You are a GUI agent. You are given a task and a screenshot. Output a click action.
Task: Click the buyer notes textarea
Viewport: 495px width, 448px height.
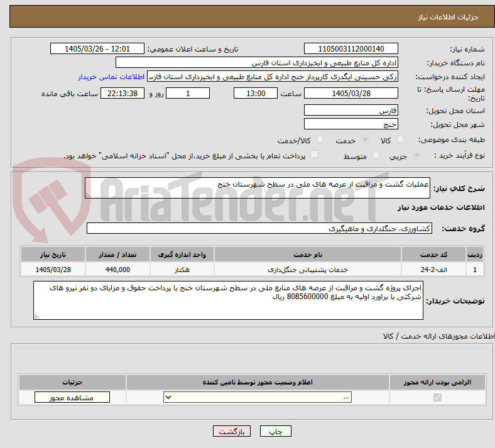coord(228,300)
